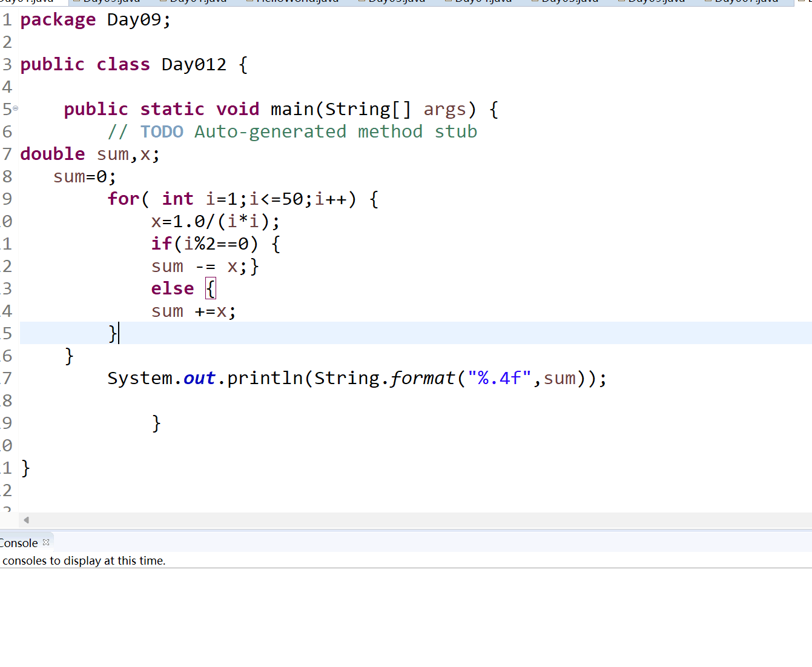Viewport: 812px width, 667px height.
Task: Click the 'double' keyword on line 7
Action: (53, 154)
